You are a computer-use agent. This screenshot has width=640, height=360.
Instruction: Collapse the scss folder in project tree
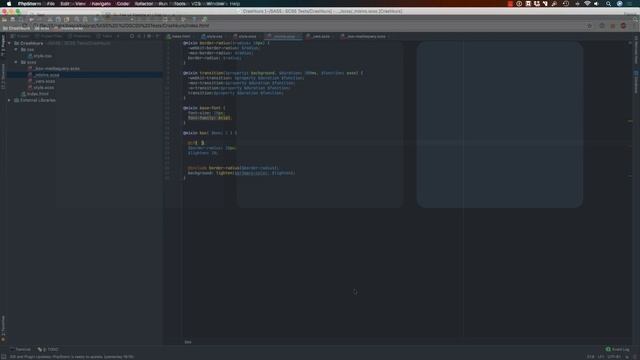pos(16,62)
